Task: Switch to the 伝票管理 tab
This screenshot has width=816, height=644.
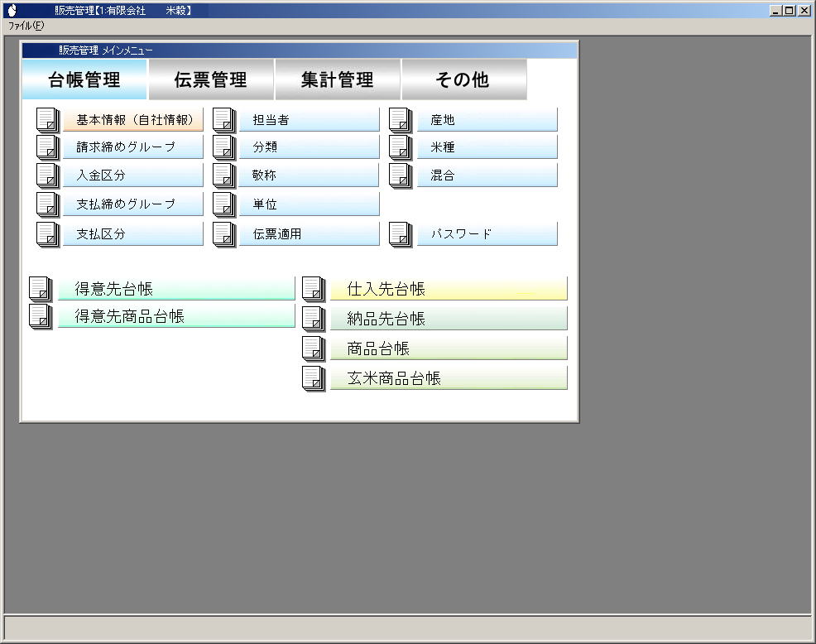Action: 211,80
